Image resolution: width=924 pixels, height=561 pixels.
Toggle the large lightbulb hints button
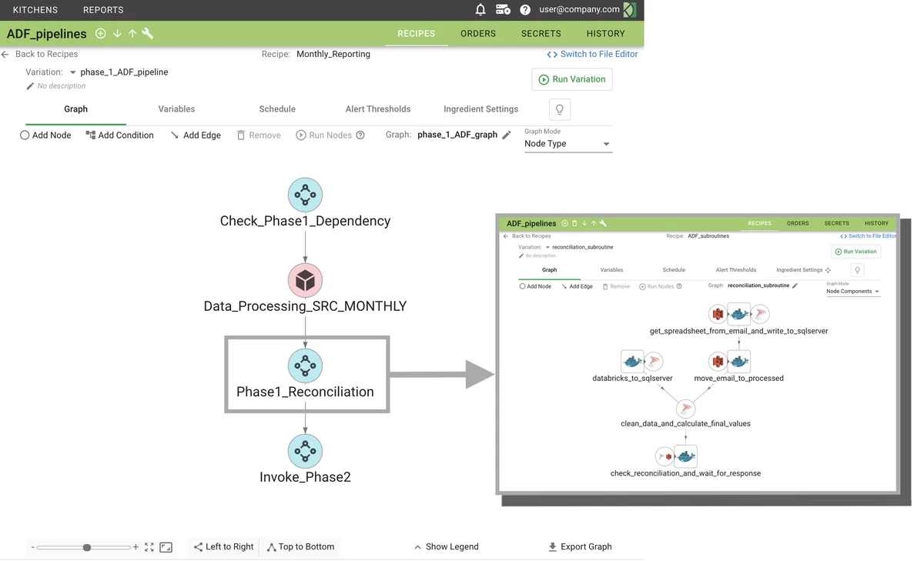[560, 109]
